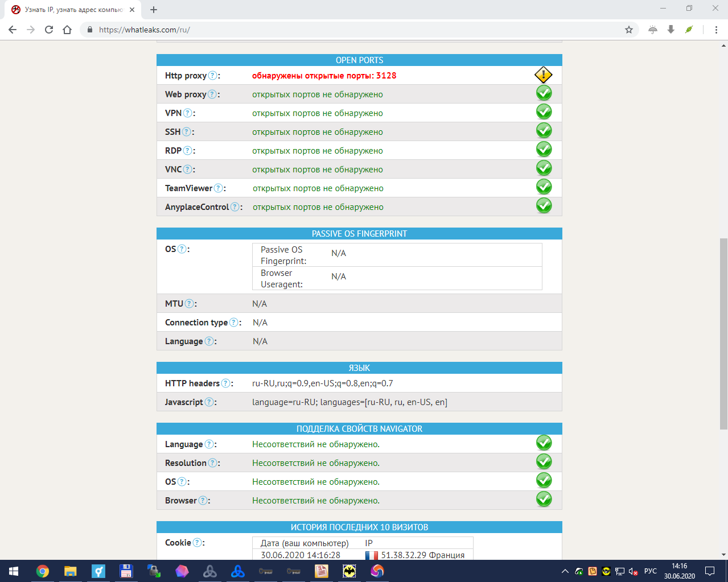Click the TeamViewer help question mark

point(219,188)
